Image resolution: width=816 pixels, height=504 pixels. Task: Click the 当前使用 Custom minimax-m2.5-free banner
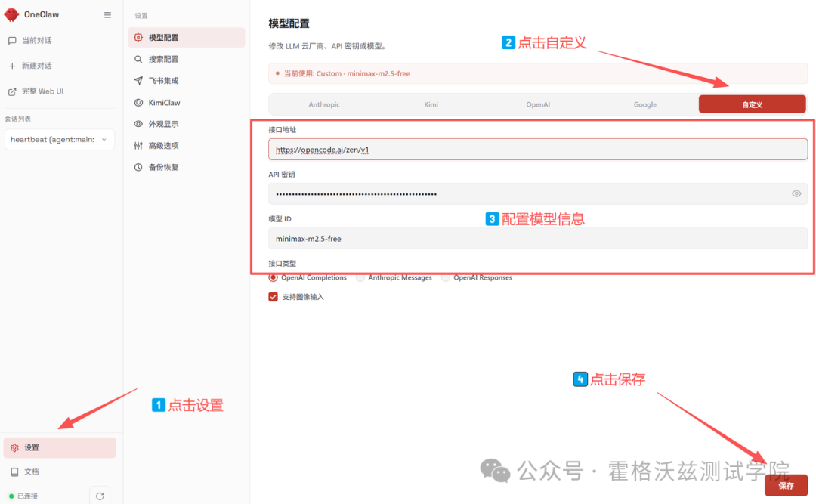click(x=538, y=73)
